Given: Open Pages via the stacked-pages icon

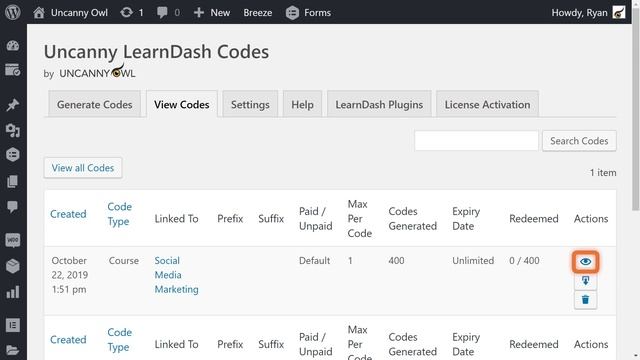Looking at the screenshot, I should [13, 181].
